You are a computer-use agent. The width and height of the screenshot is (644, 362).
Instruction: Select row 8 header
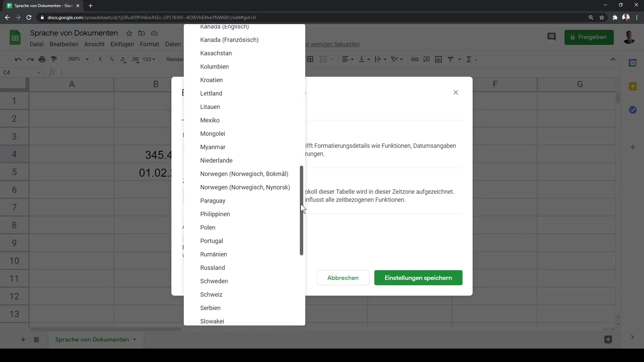tap(14, 225)
